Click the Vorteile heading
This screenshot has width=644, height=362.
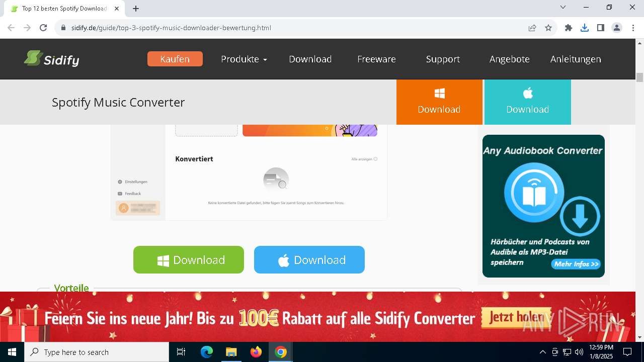71,288
